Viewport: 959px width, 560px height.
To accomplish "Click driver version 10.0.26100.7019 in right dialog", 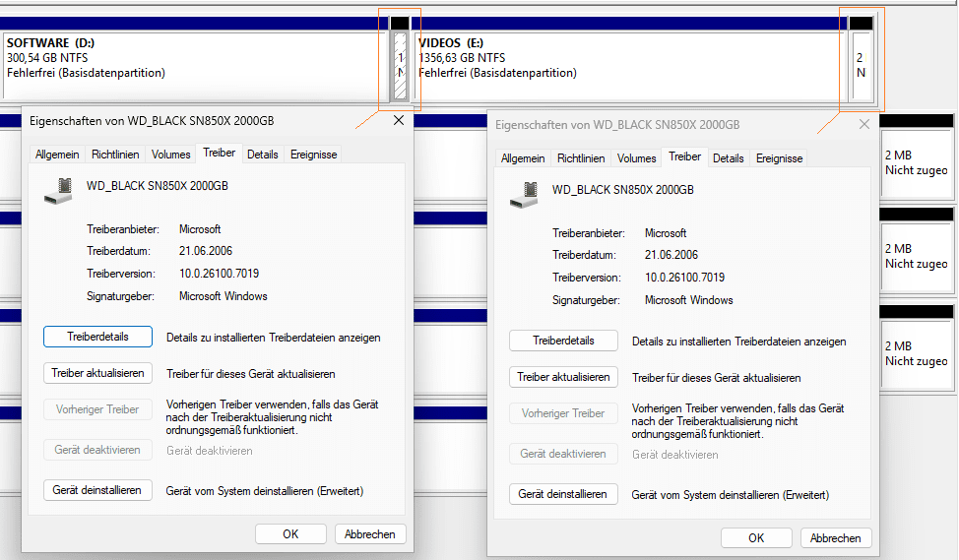I will 685,278.
